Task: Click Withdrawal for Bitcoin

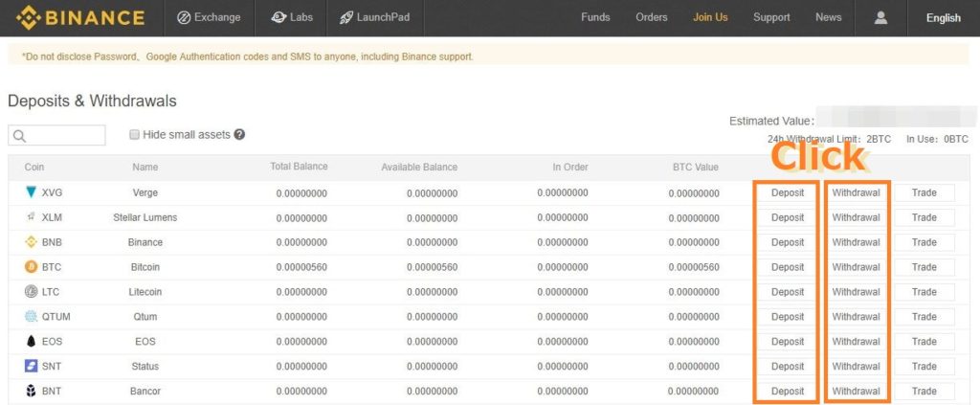Action: click(856, 267)
